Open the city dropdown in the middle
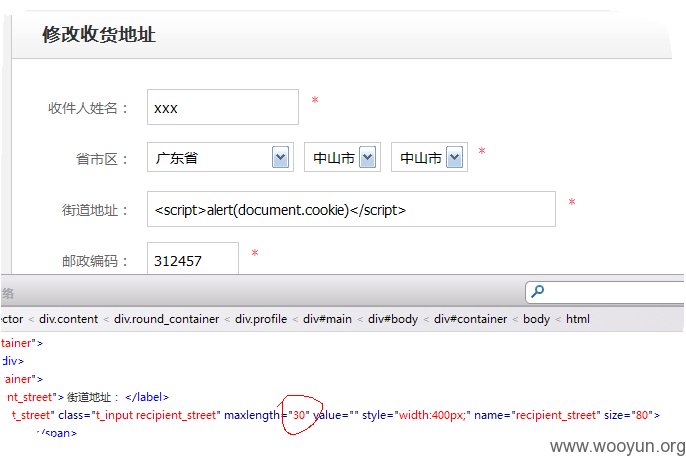 pos(342,157)
